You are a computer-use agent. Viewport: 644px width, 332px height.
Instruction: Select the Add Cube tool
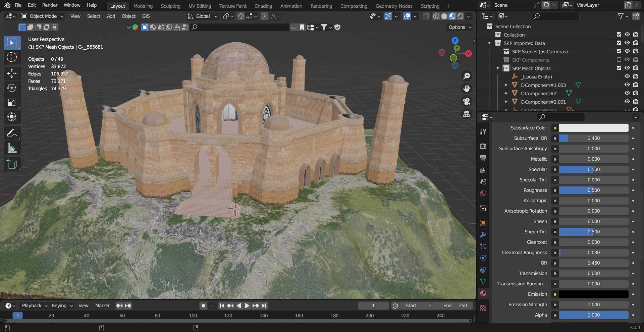12,164
